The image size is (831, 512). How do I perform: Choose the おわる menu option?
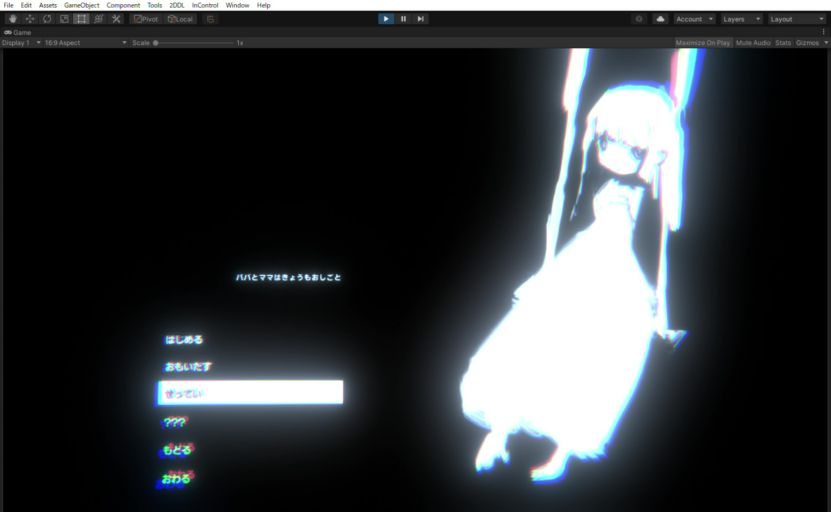point(176,479)
